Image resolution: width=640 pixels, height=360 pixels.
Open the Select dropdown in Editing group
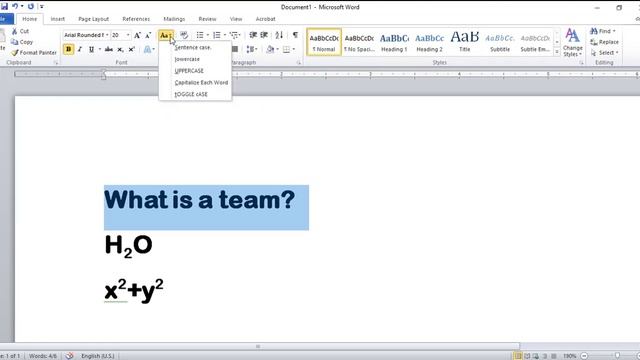pyautogui.click(x=604, y=53)
